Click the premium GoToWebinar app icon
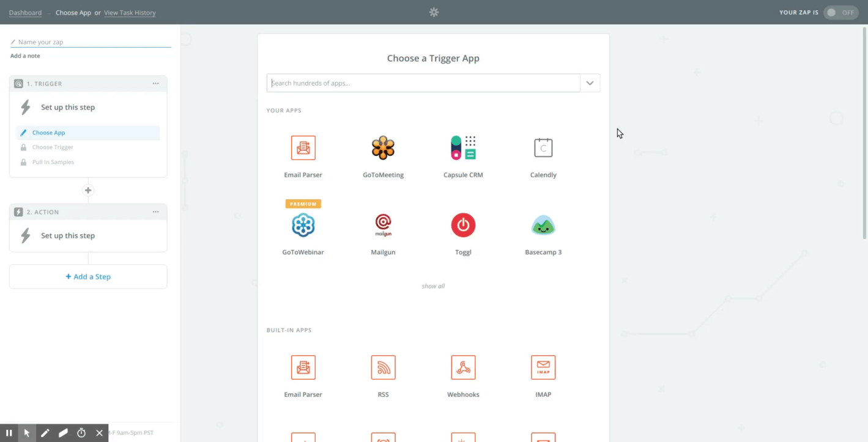The height and width of the screenshot is (442, 868). [303, 225]
